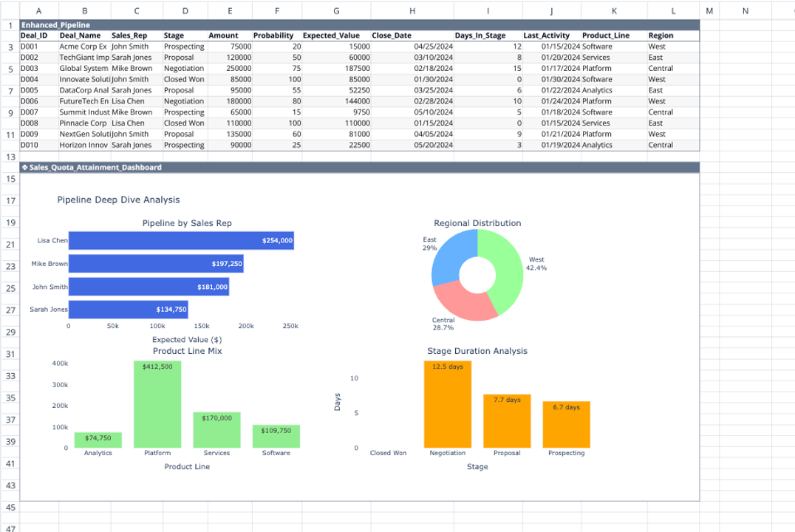Screen dimensions: 795x532
Task: Click the Stage Duration Analysis chart title
Action: [x=477, y=351]
